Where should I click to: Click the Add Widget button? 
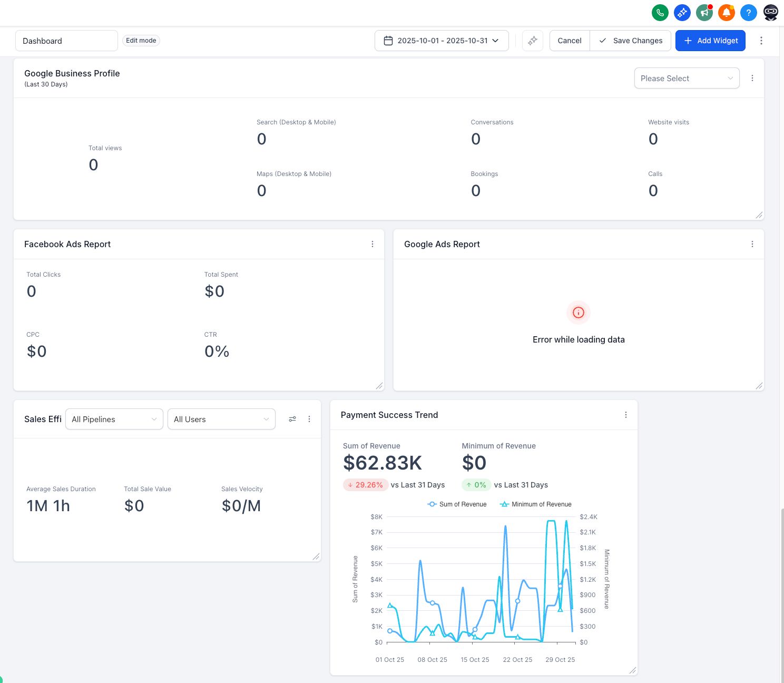click(710, 41)
